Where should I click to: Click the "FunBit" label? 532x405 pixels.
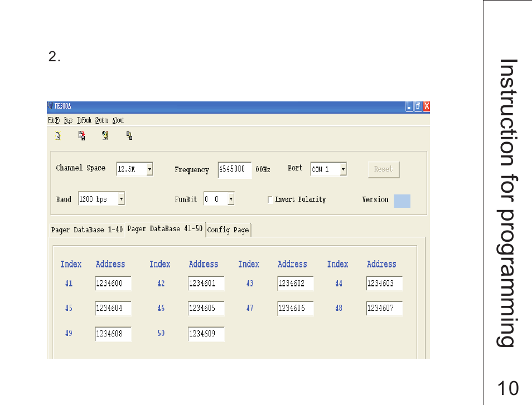[x=186, y=199]
